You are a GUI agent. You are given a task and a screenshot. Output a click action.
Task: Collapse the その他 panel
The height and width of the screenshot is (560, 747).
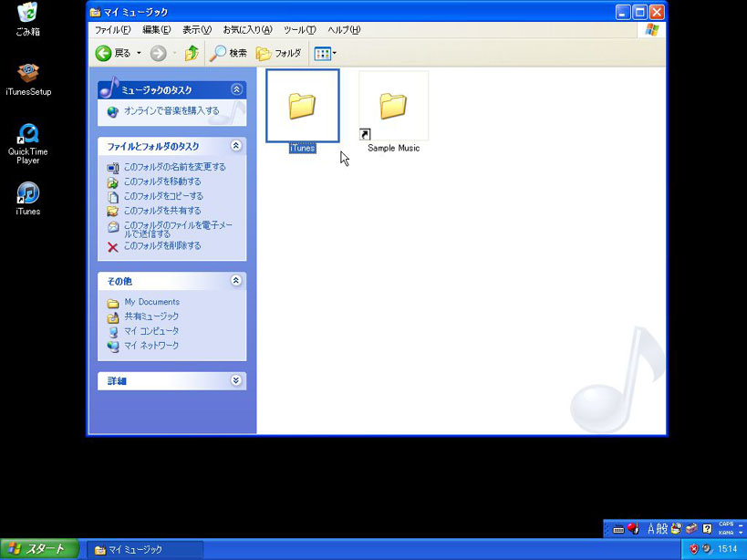coord(236,281)
